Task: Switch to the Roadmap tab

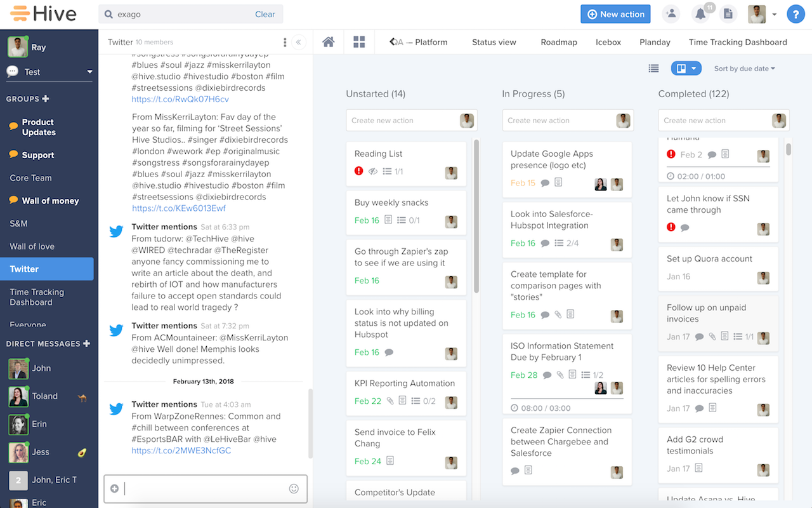Action: 559,42
